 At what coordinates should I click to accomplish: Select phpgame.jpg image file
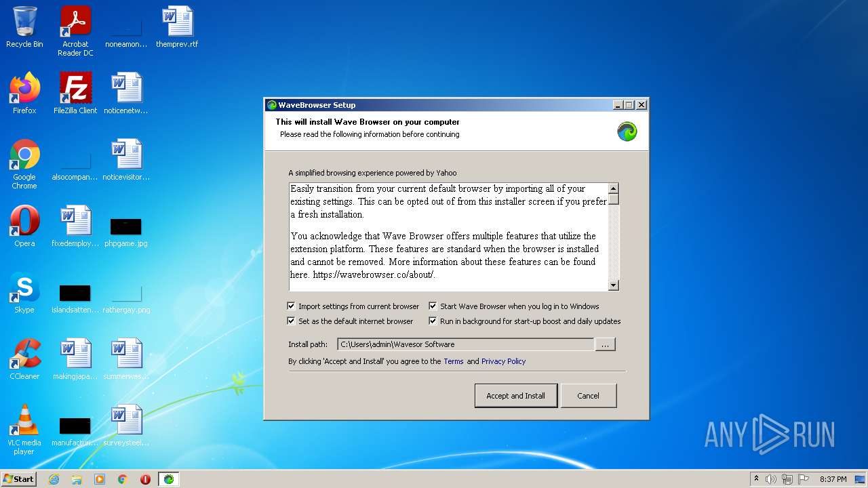pyautogui.click(x=126, y=232)
